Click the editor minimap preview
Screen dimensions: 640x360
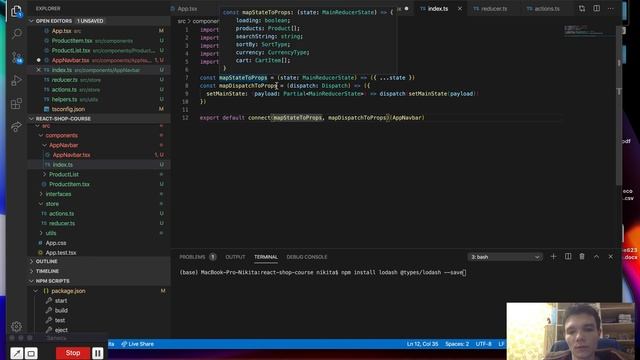pyautogui.click(x=589, y=31)
